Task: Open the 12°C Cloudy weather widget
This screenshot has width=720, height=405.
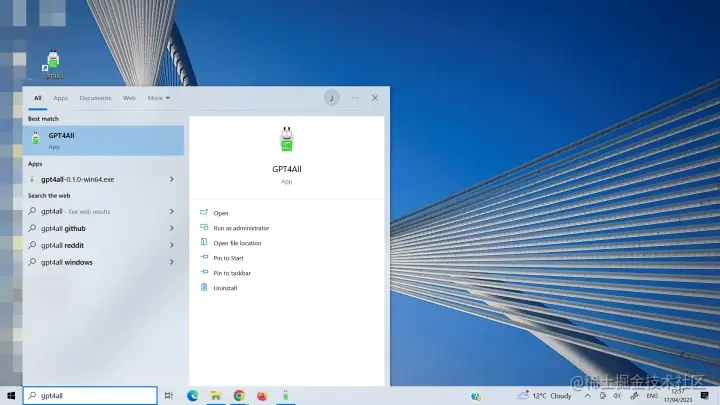Action: coord(545,395)
